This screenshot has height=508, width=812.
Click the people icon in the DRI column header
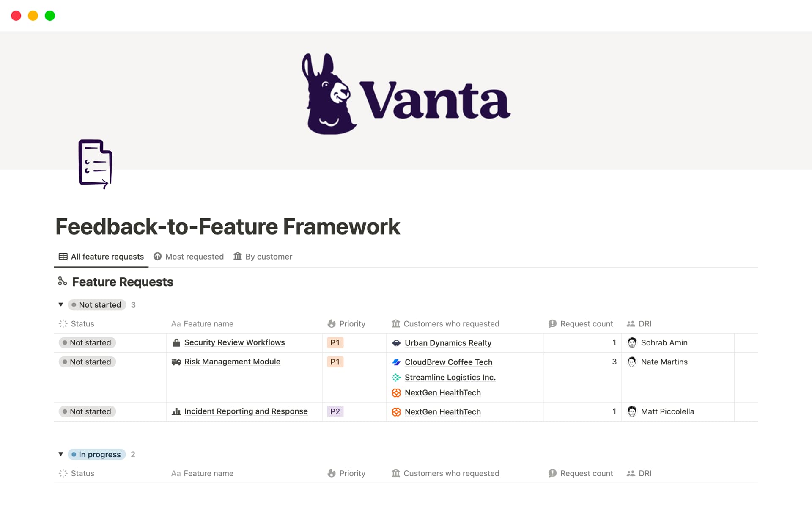click(x=631, y=323)
